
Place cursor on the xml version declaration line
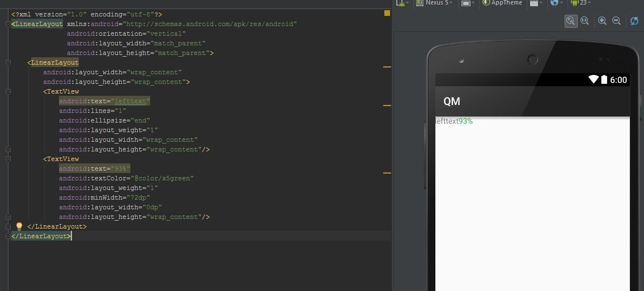tap(87, 14)
